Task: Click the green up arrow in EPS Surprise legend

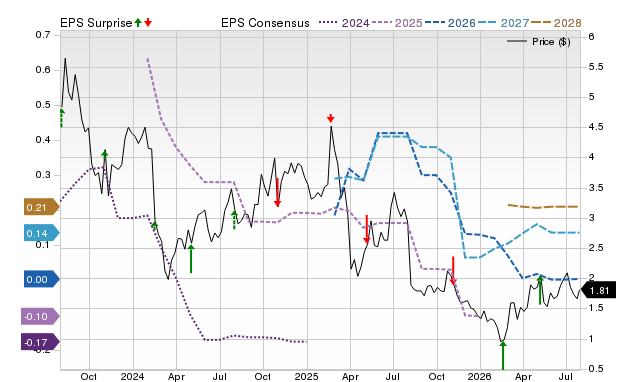Action: tap(138, 22)
